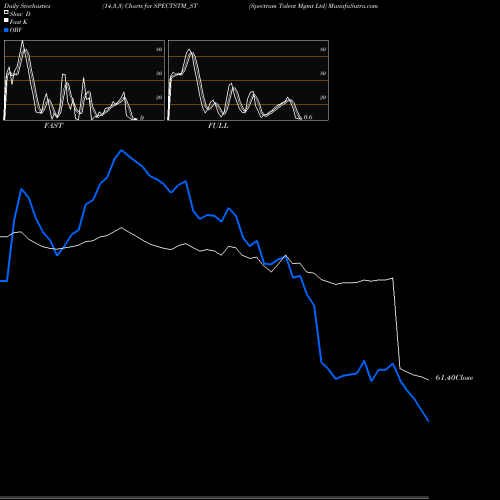Select the '(14,3,3) Charts for SPECTSTM_ST' text
Image resolution: width=500 pixels, height=500 pixels.
coord(150,6)
